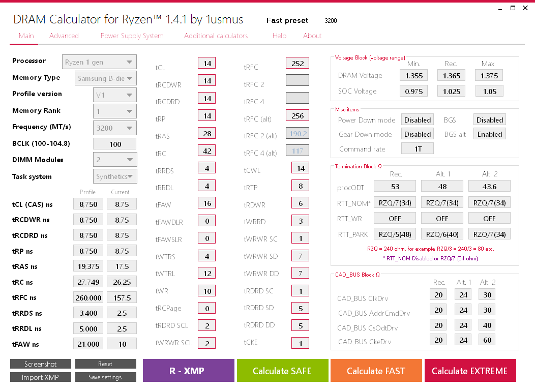
Task: Click the tRFC 2 (alt) value 190.2
Action: 298,133
